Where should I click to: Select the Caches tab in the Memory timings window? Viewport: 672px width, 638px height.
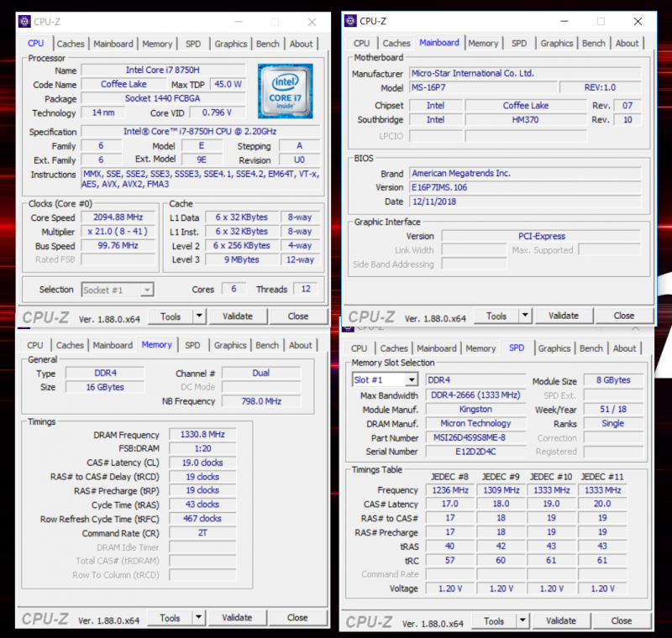70,345
